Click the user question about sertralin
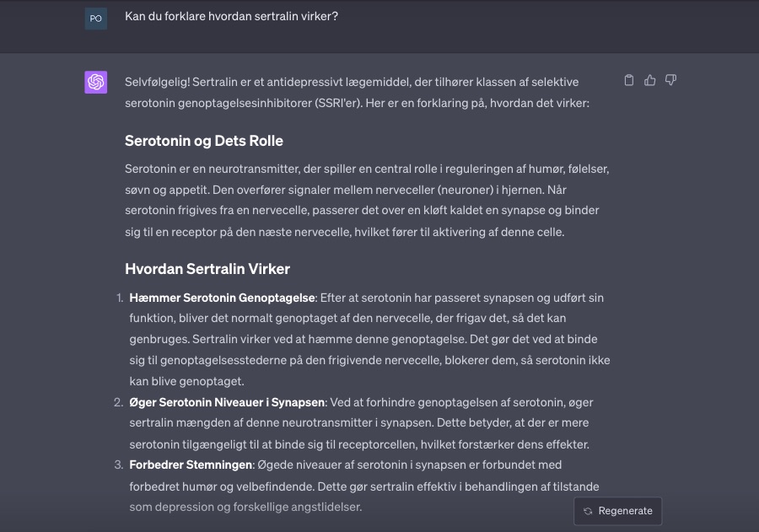 [x=231, y=16]
